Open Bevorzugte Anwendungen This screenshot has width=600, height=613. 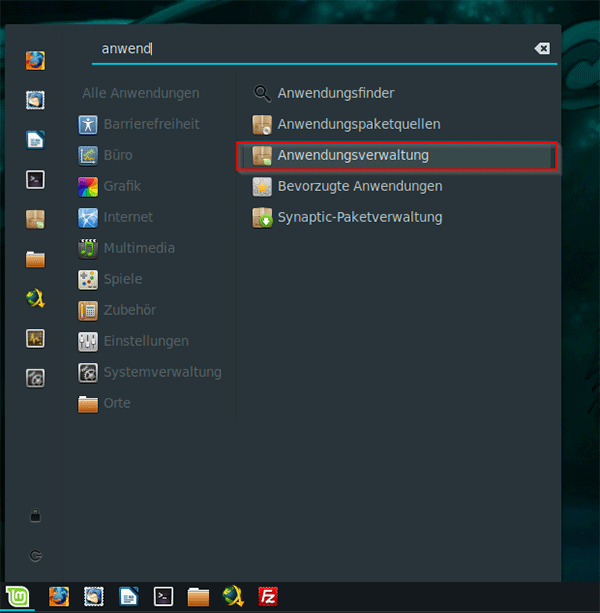359,186
